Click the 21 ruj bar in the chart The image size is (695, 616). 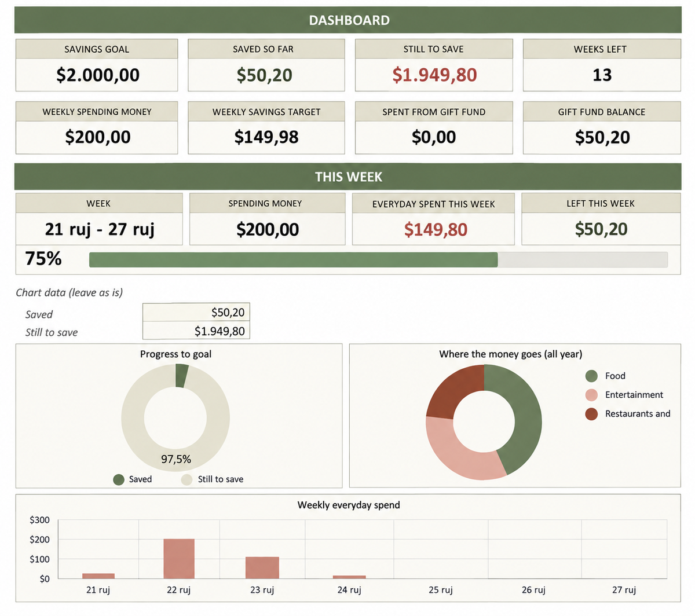point(98,576)
